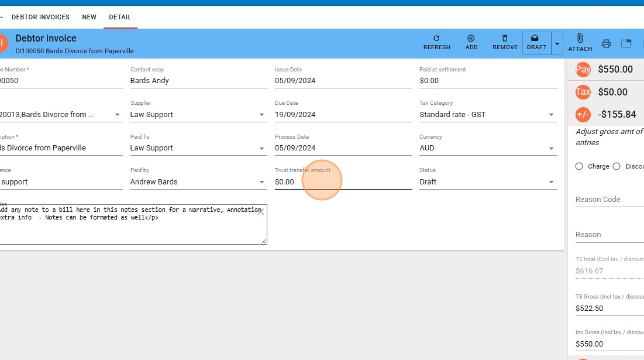Click the reference field containing support
The width and height of the screenshot is (644, 360).
(61, 181)
